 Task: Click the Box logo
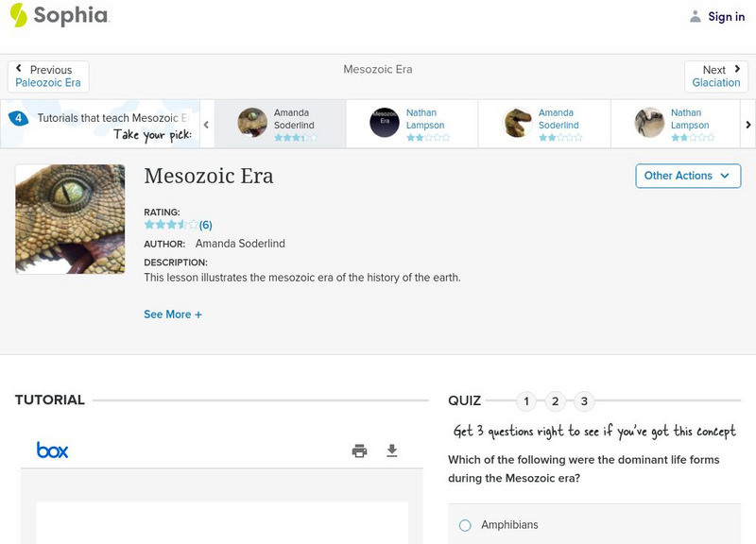coord(52,450)
